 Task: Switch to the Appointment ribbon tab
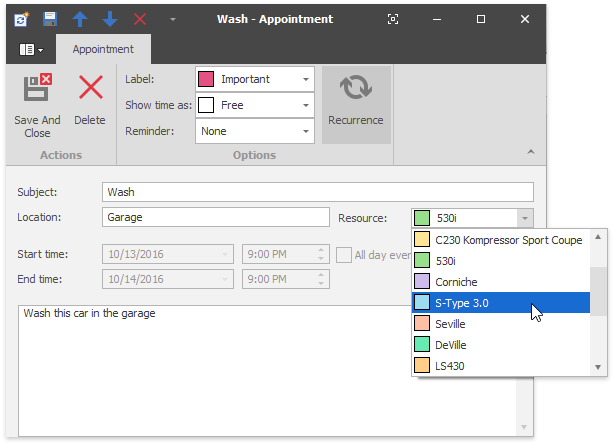coord(103,49)
